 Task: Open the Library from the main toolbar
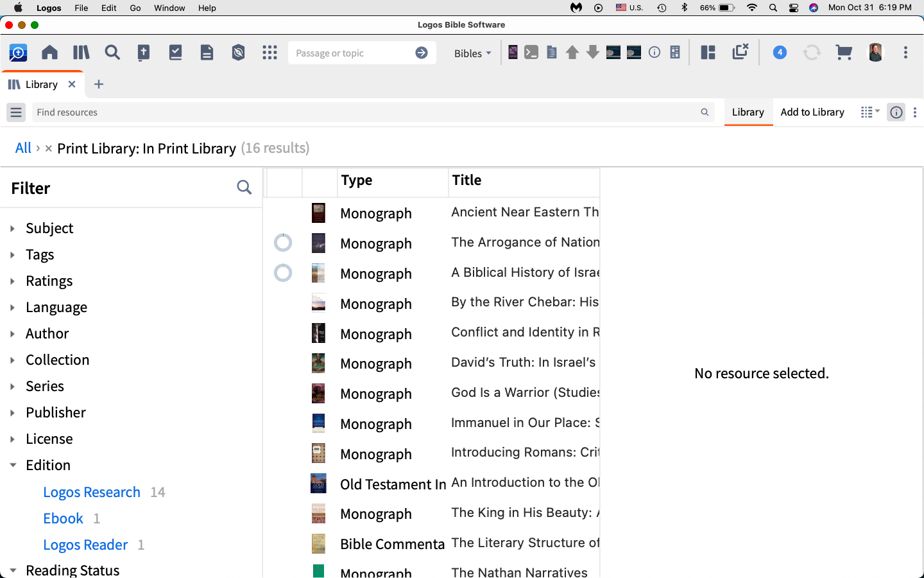81,53
